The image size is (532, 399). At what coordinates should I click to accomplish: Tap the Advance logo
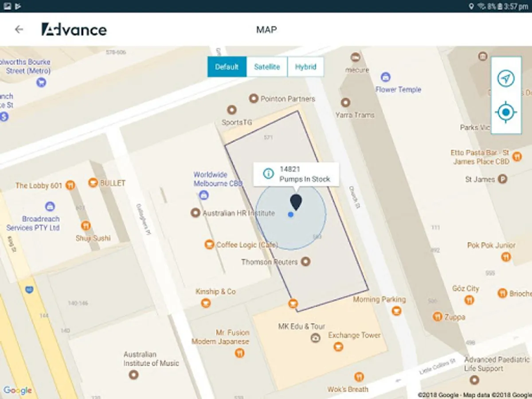tap(74, 29)
